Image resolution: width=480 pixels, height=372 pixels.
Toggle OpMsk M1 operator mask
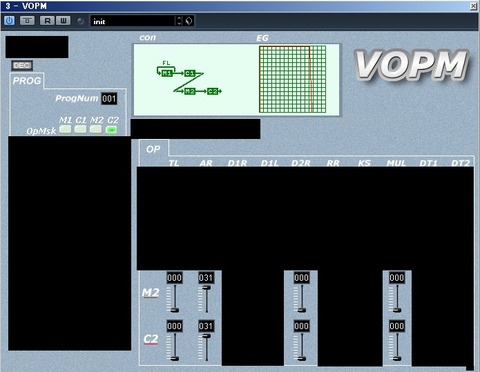tap(65, 129)
